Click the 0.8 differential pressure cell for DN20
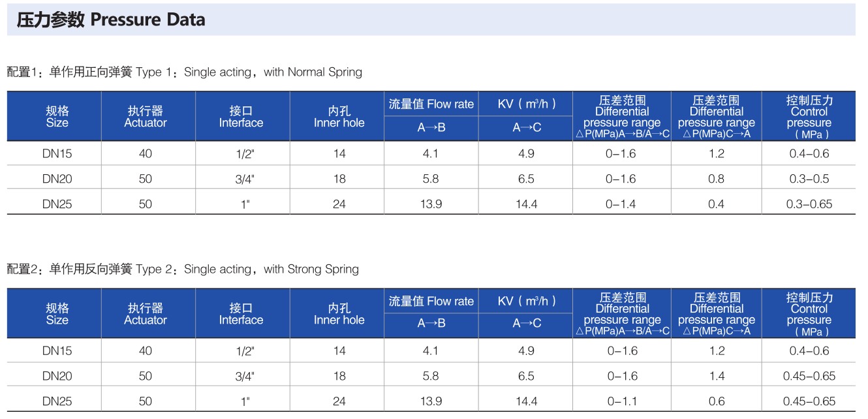 tap(717, 179)
